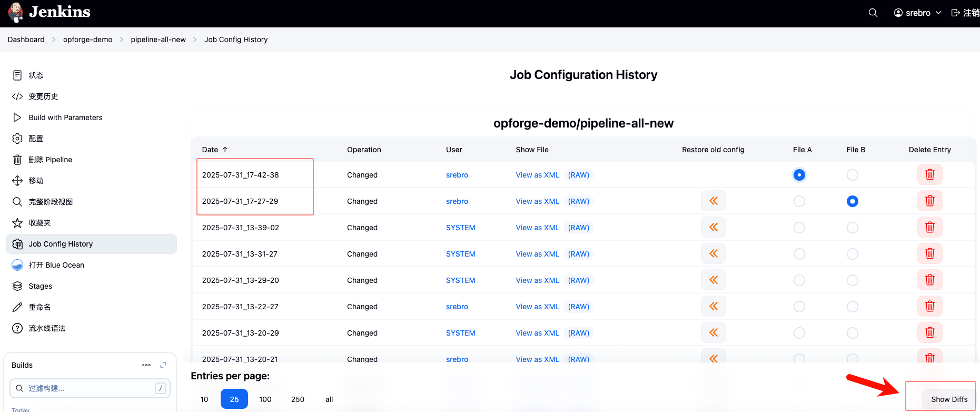
Task: Expand breadcrumb chevron after opforge-demo
Action: [122, 40]
